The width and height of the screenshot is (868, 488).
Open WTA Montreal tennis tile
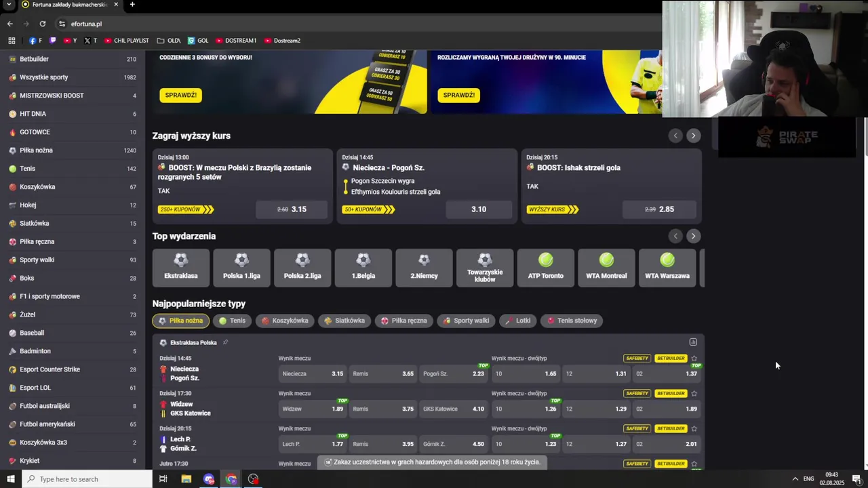pos(606,268)
